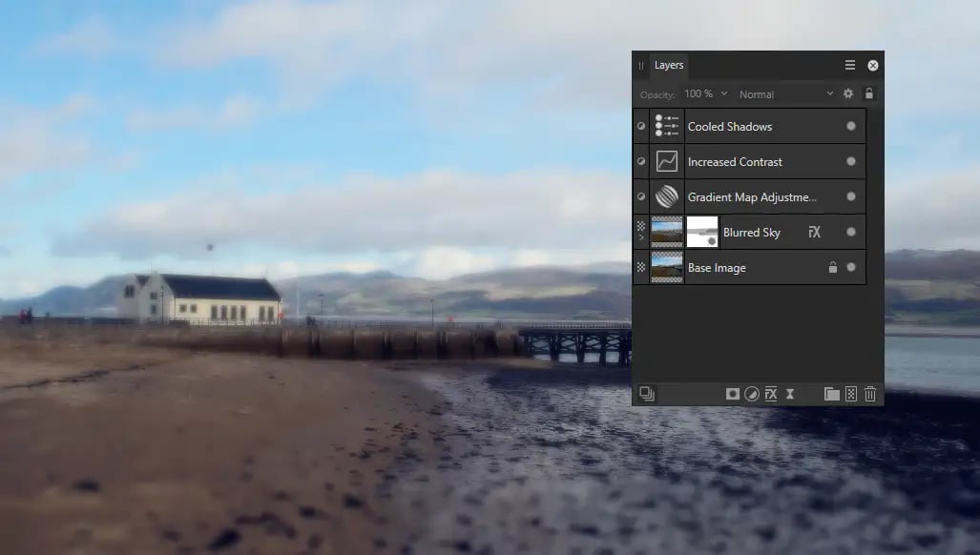Screen dimensions: 980x555
Task: Click Cooled Shadows selective color adjustment icon
Action: point(667,126)
